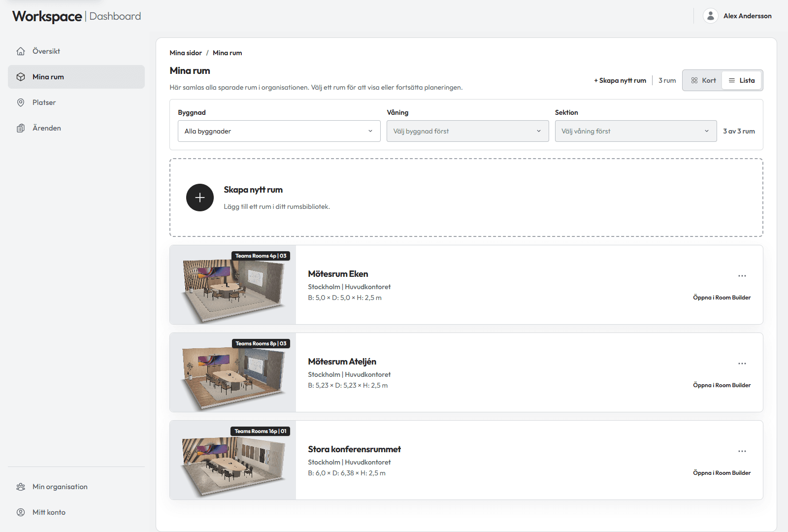Click the chevron arrow in the Sektion dropdown
This screenshot has width=788, height=532.
coord(707,131)
